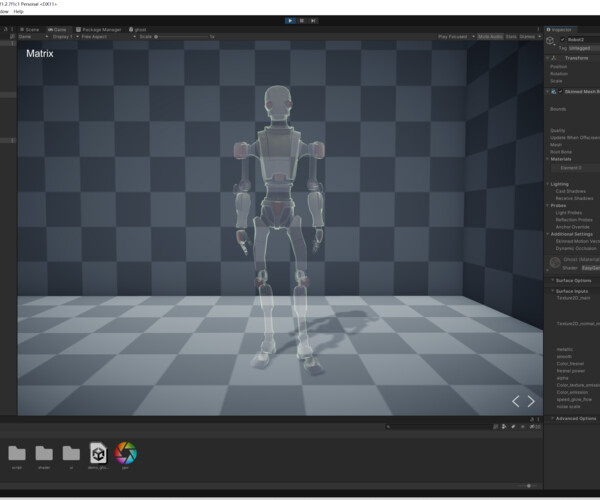Collapse the Materials list
Screen dimensions: 600x500
(548, 159)
